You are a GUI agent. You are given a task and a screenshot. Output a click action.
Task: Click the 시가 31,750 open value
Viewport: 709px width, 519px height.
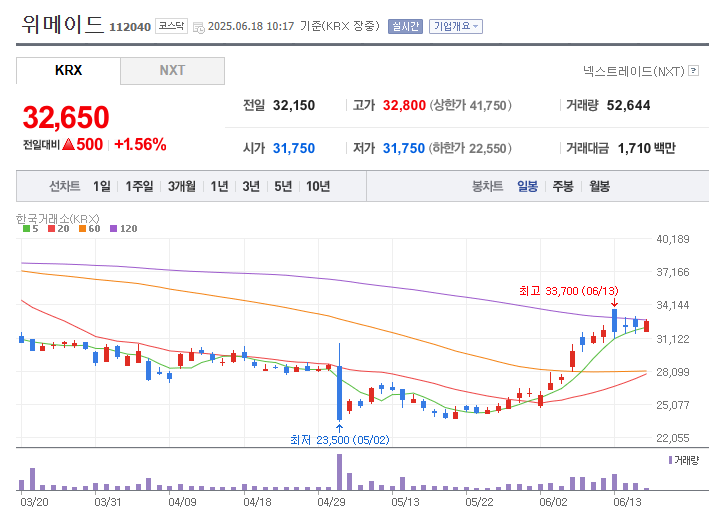coord(294,148)
